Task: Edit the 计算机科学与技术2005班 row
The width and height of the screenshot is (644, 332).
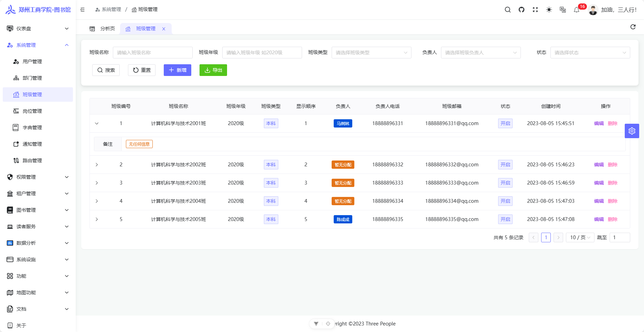Action: pos(599,219)
